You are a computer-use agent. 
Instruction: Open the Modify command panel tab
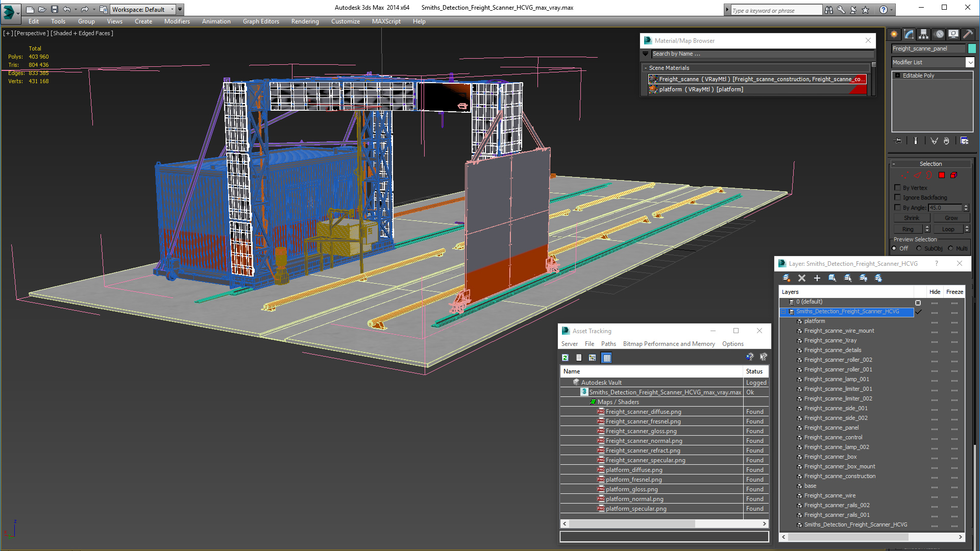point(909,34)
